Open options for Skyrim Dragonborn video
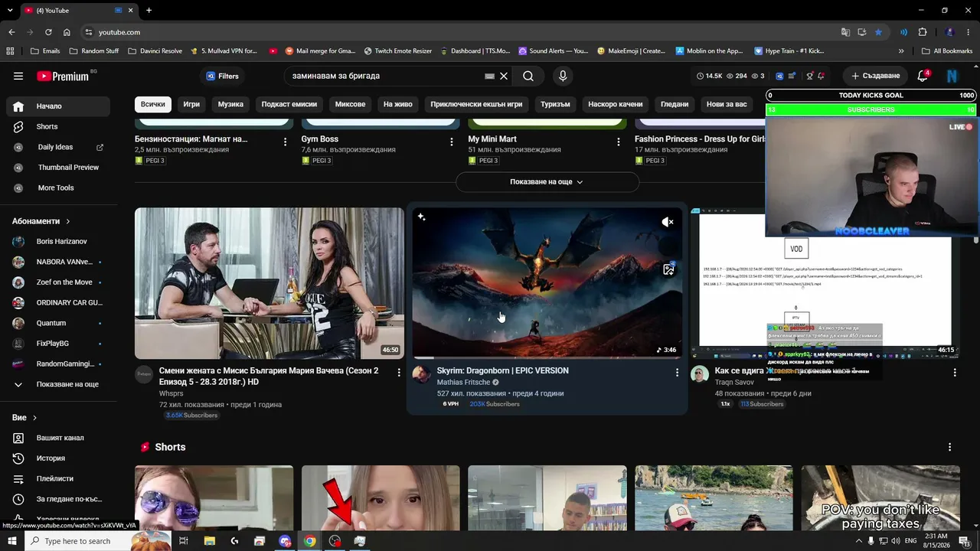980x551 pixels. pos(677,372)
